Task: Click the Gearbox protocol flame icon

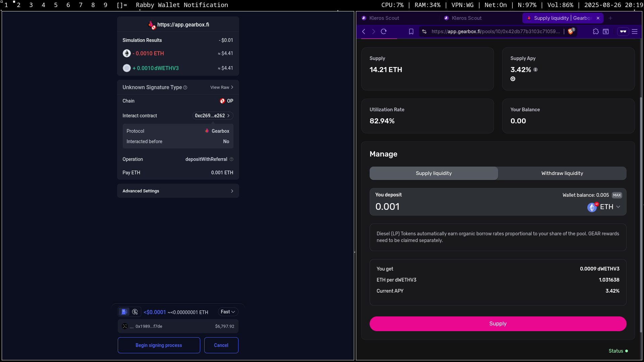Action: (207, 131)
